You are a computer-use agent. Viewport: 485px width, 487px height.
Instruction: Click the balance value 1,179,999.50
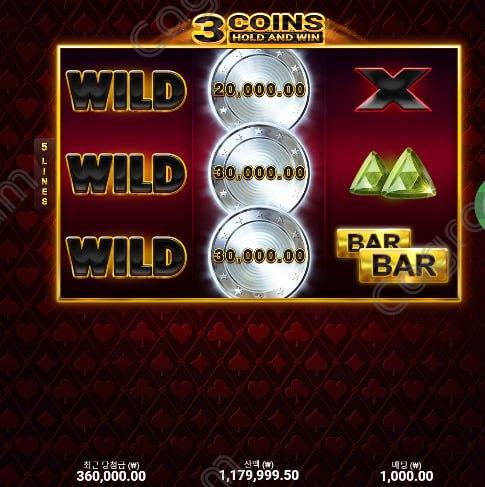[x=259, y=475]
